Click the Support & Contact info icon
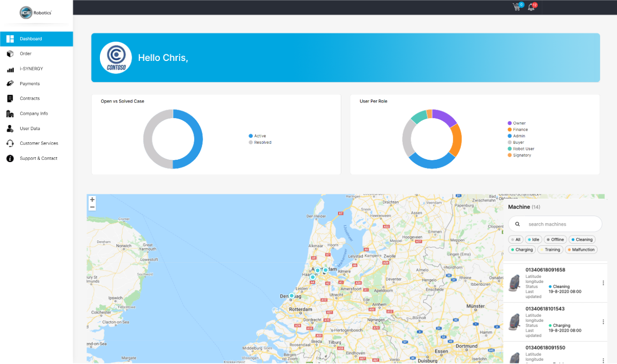Screen dimensions: 617x364 [10, 158]
